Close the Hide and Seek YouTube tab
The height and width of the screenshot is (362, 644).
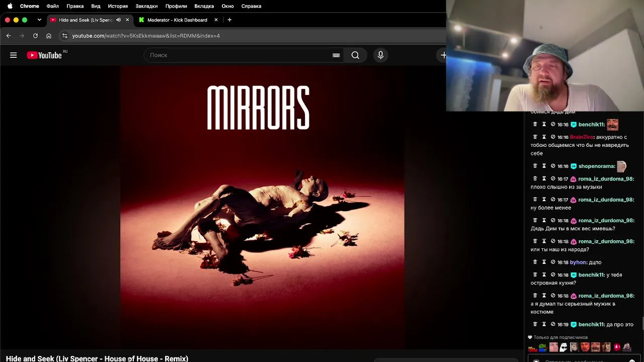(127, 20)
